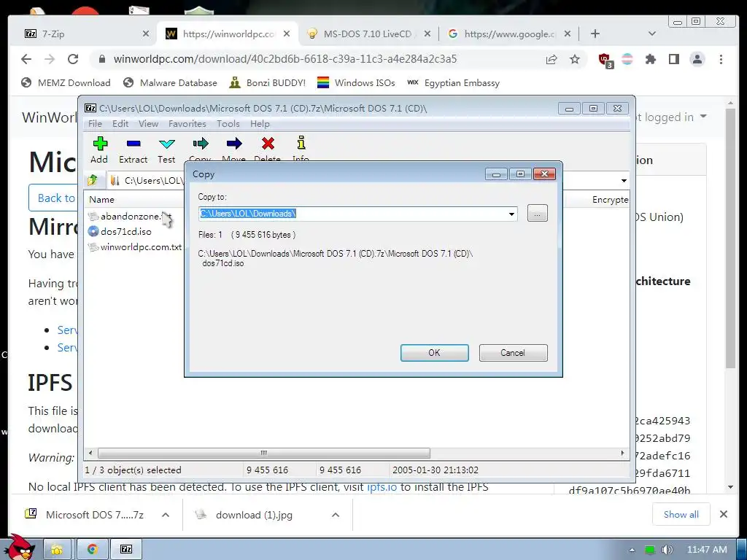Image resolution: width=747 pixels, height=560 pixels.
Task: Bookmark this page with the star icon
Action: (575, 59)
